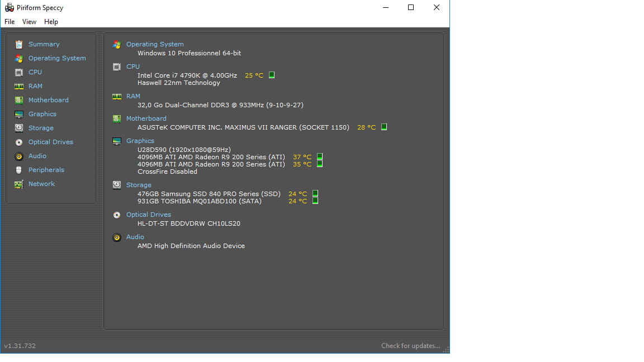Click the memory icon beside RAM heading
The width and height of the screenshot is (644, 362).
point(117,97)
